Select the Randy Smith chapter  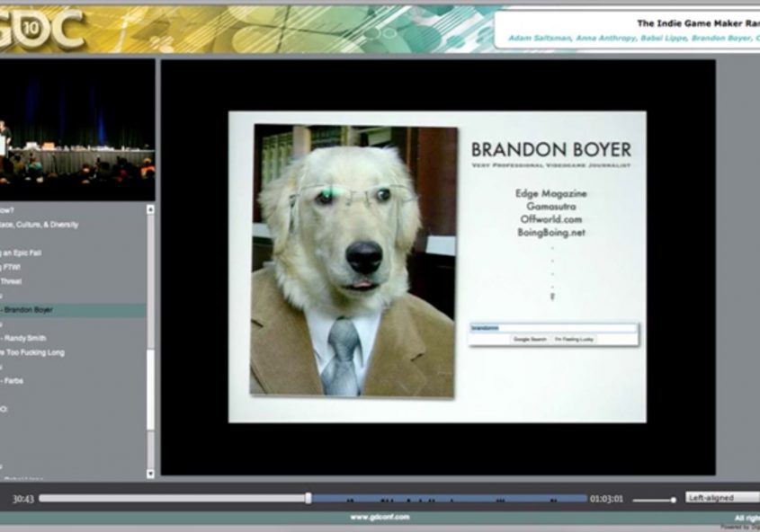(28, 338)
